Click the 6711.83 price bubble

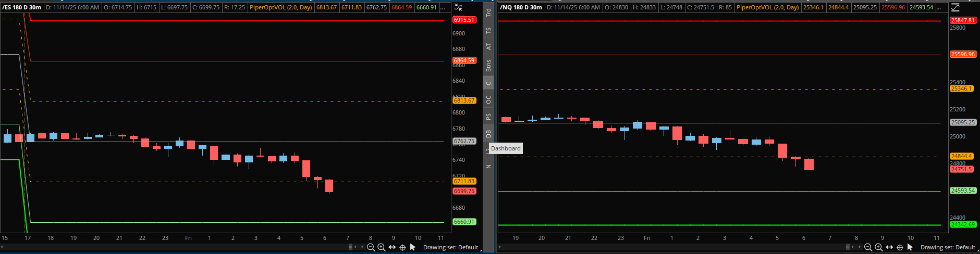point(464,181)
